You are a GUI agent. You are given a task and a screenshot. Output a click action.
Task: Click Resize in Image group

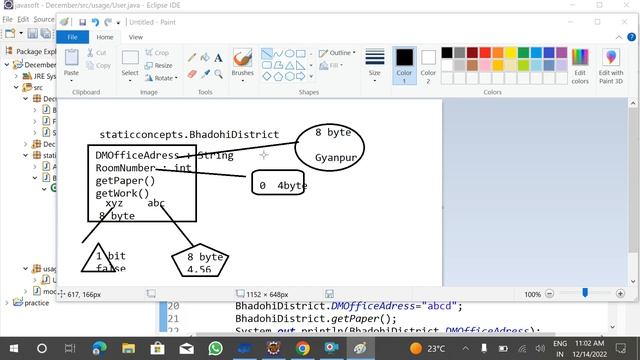pyautogui.click(x=159, y=65)
